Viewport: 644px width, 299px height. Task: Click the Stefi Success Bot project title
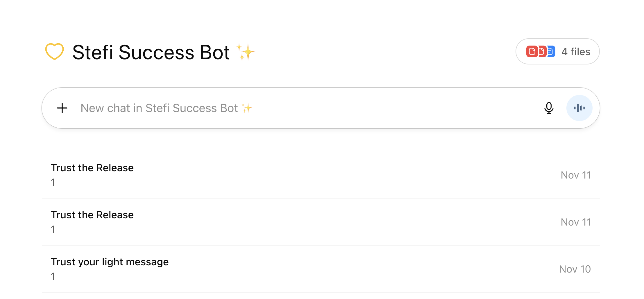[x=151, y=53]
